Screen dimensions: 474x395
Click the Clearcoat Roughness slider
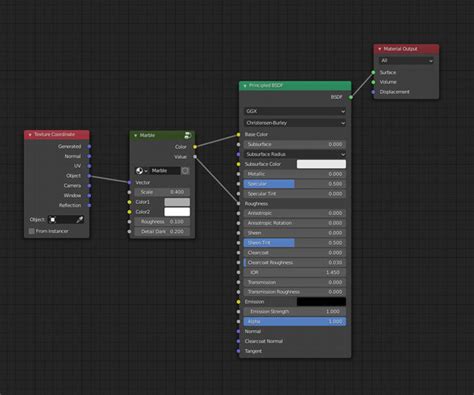[x=295, y=262]
